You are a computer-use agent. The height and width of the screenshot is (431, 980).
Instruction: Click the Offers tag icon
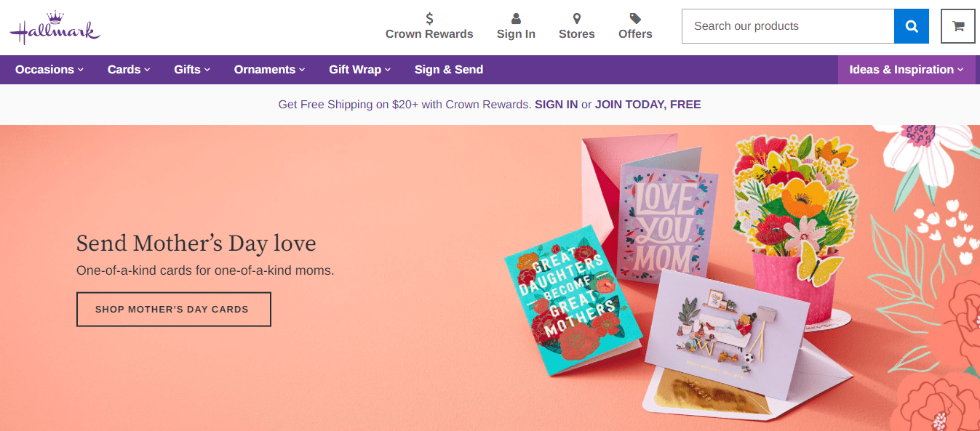[635, 19]
